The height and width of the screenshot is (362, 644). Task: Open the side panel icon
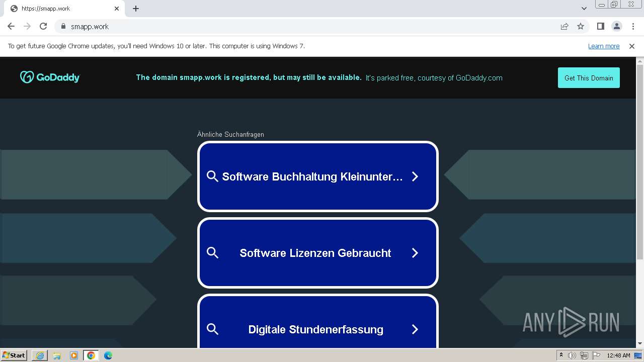tap(601, 26)
